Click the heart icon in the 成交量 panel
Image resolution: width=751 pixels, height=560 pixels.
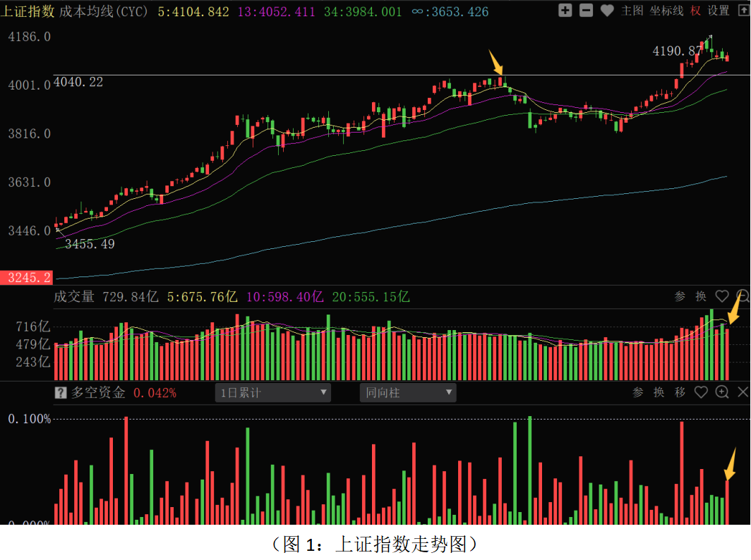click(721, 296)
